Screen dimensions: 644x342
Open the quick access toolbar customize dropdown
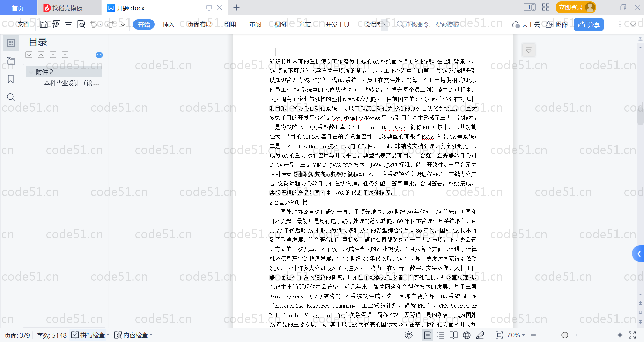tap(123, 24)
